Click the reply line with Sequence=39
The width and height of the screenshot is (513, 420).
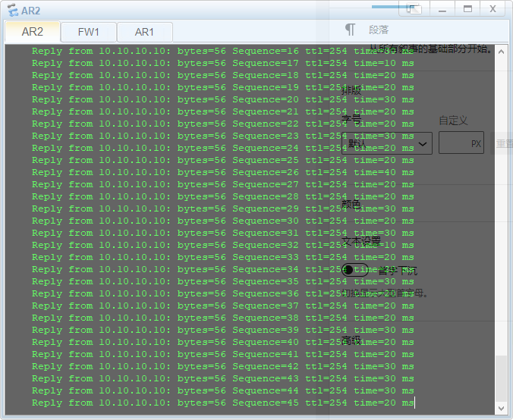[222, 330]
